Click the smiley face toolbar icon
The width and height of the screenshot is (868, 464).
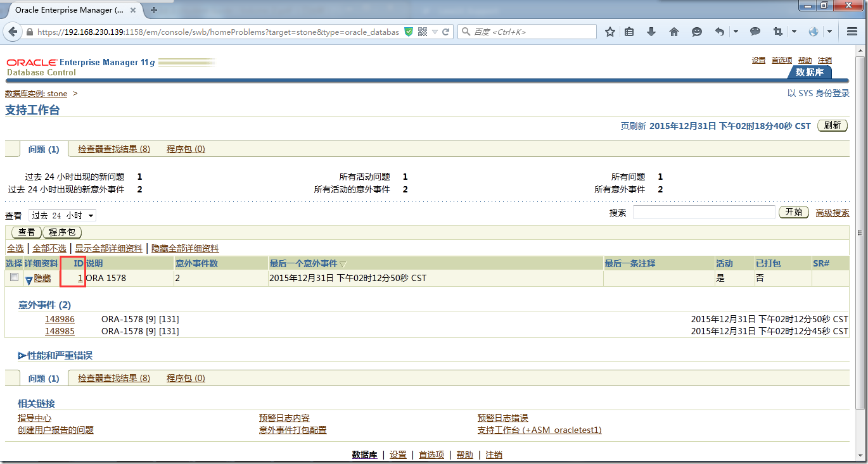[696, 32]
